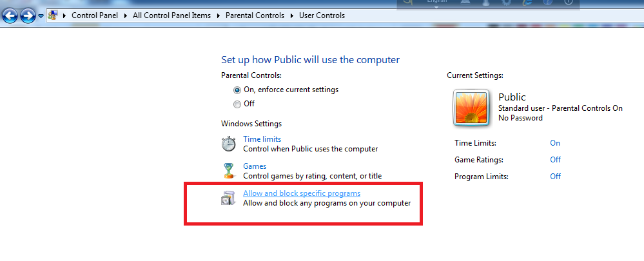Screen dimensions: 644x261
Task: Click the Forward navigation arrow button
Action: [27, 15]
